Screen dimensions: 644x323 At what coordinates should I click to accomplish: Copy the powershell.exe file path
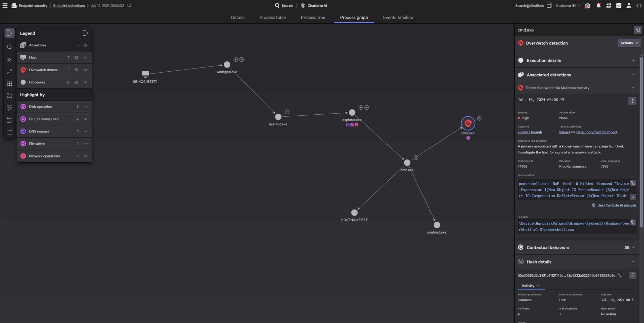633,223
